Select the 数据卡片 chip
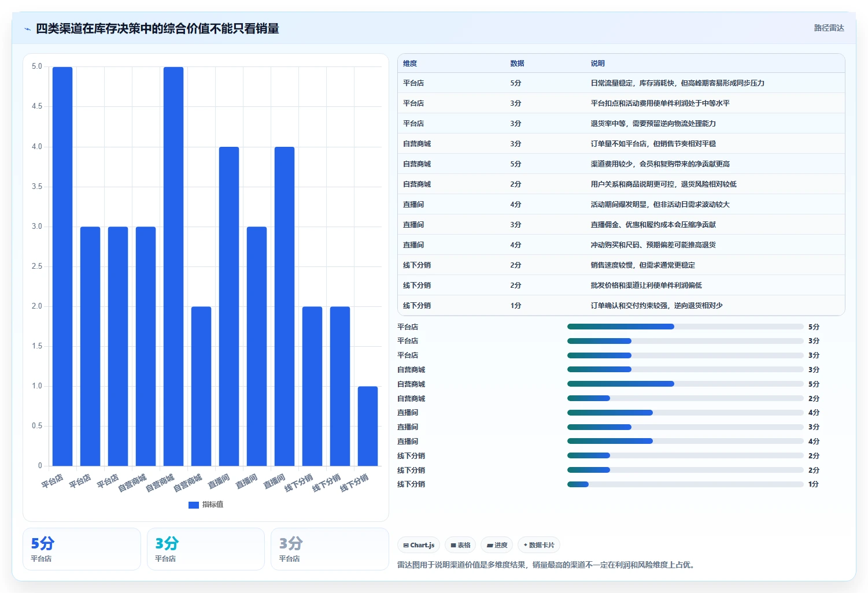Image resolution: width=868 pixels, height=593 pixels. pos(538,545)
